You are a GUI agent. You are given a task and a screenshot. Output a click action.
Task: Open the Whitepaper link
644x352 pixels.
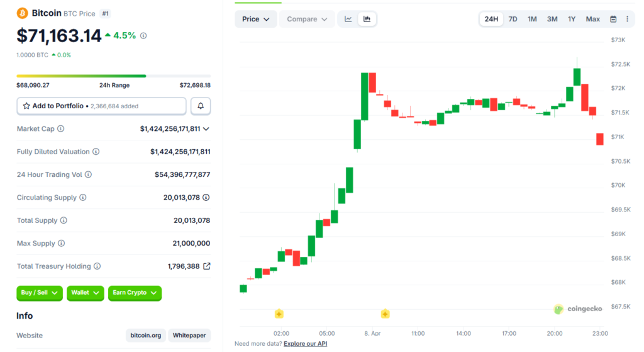coord(189,336)
